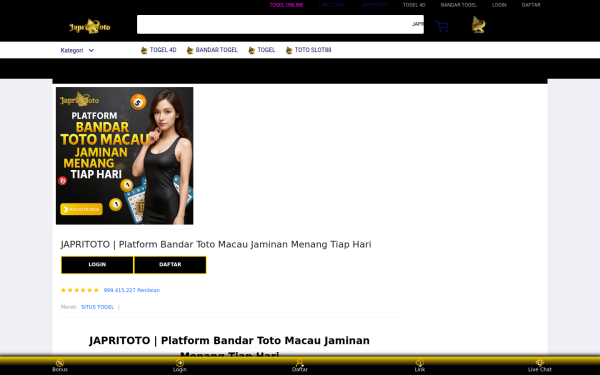
Task: Open BANDAR TOGEL in the top menu
Action: (458, 5)
